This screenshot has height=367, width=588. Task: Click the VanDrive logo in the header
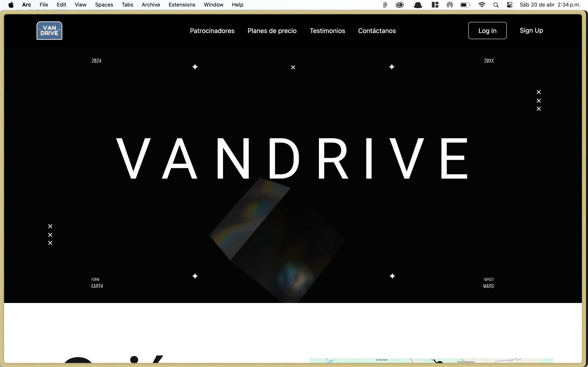49,31
